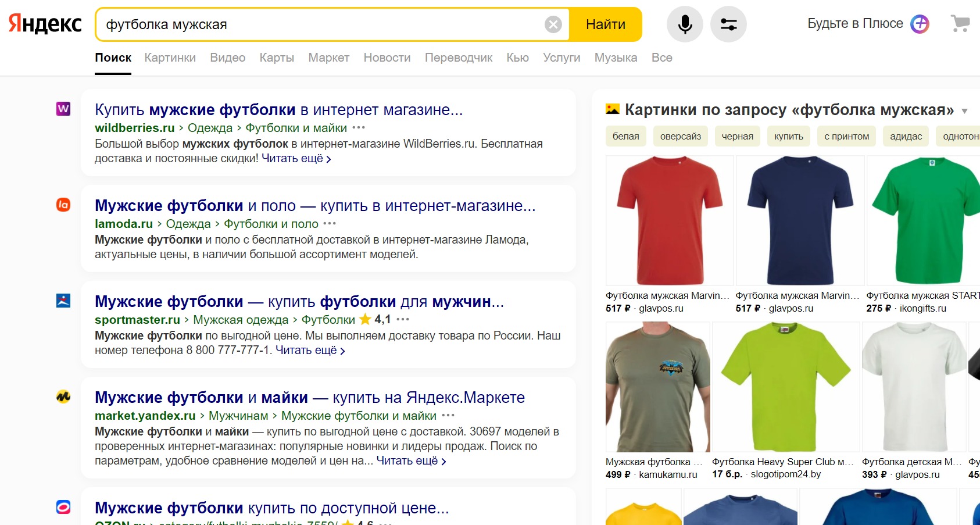Image resolution: width=980 pixels, height=525 pixels.
Task: Open lime Heavy Super Club t-shirt image
Action: pos(786,387)
